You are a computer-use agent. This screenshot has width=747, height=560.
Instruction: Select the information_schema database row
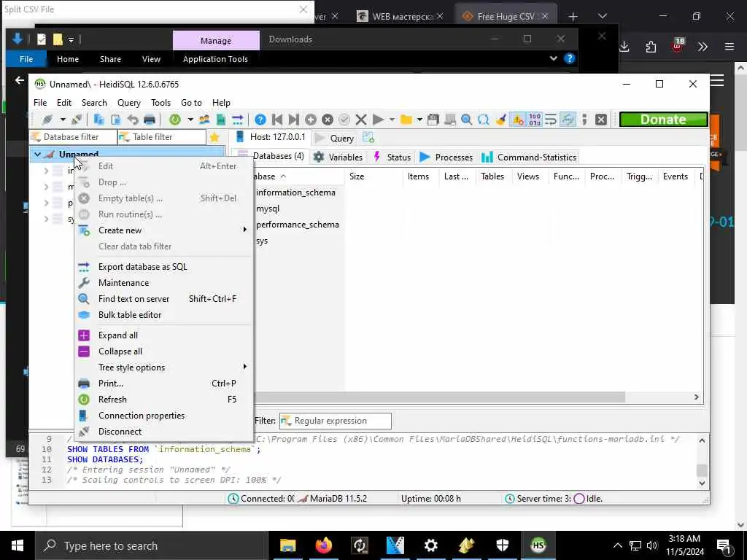point(295,192)
